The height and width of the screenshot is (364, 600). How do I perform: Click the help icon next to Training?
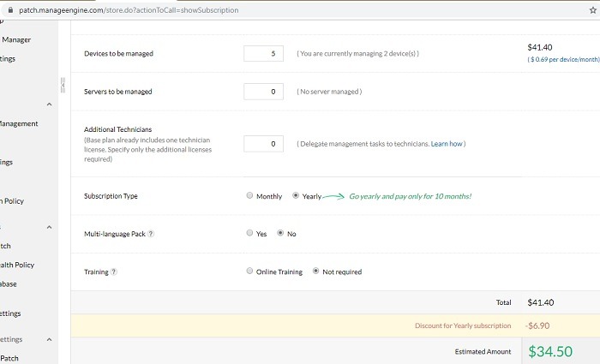114,272
